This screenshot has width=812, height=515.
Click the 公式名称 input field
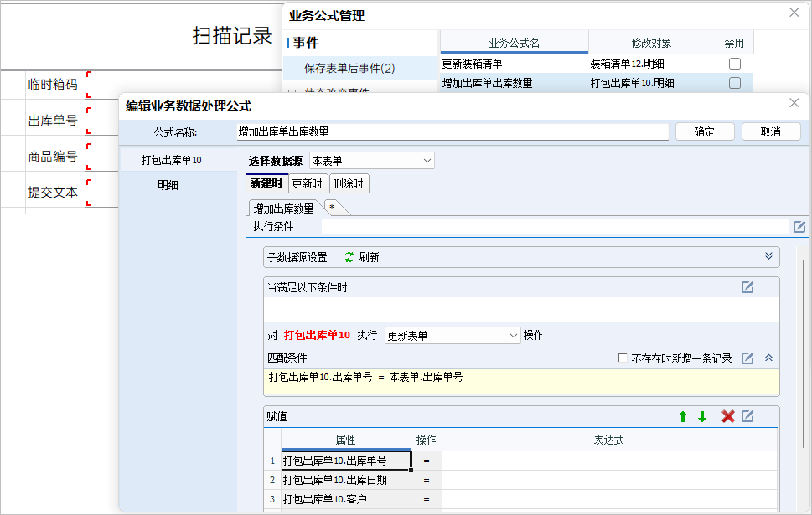(x=453, y=132)
